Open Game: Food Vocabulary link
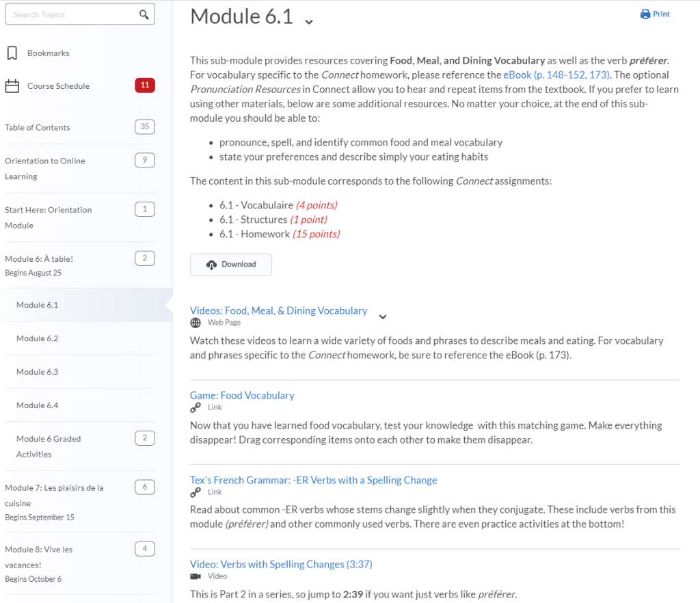This screenshot has height=603, width=700. click(x=242, y=395)
